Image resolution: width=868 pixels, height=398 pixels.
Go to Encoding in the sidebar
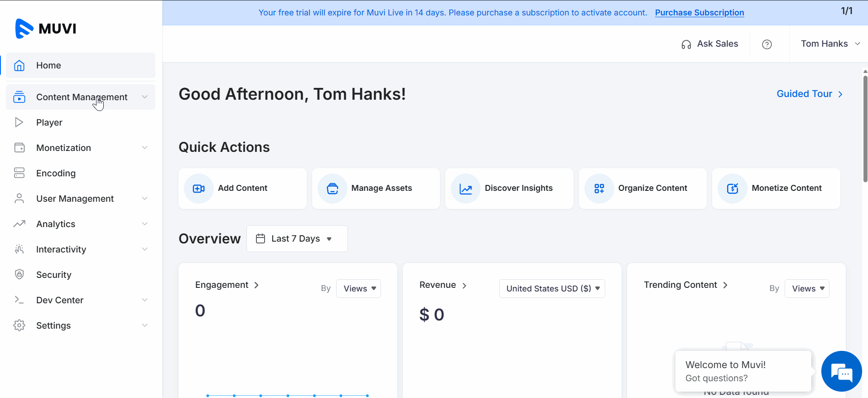(56, 173)
